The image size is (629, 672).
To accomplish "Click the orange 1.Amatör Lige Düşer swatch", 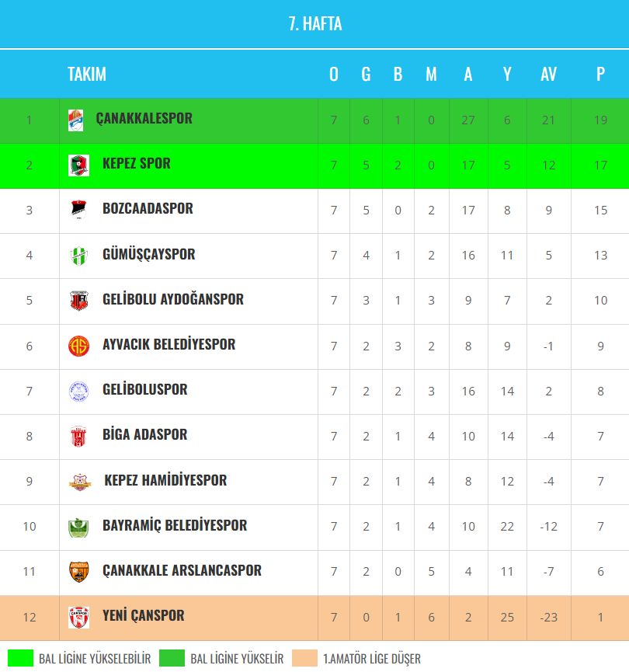I will [305, 658].
